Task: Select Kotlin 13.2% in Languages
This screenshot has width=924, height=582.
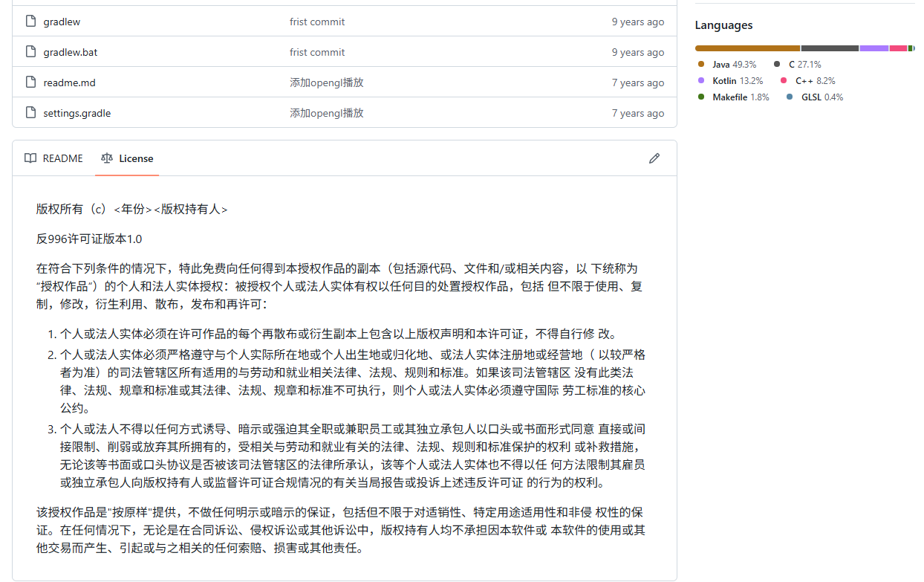Action: (737, 81)
